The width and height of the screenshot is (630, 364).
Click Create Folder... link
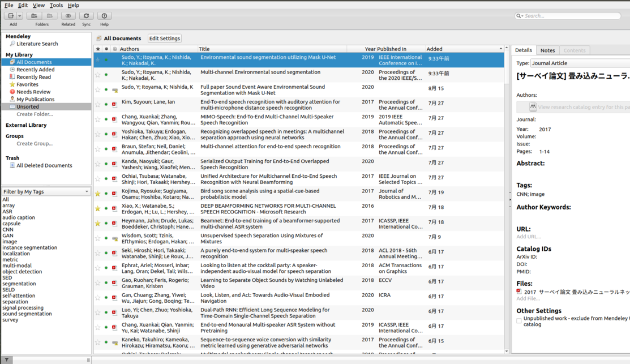point(35,114)
